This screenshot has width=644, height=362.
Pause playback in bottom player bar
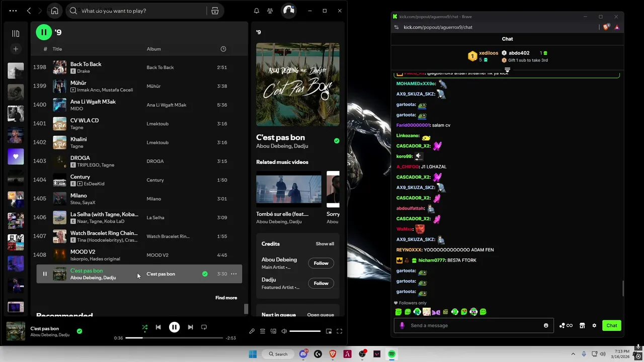pyautogui.click(x=174, y=327)
